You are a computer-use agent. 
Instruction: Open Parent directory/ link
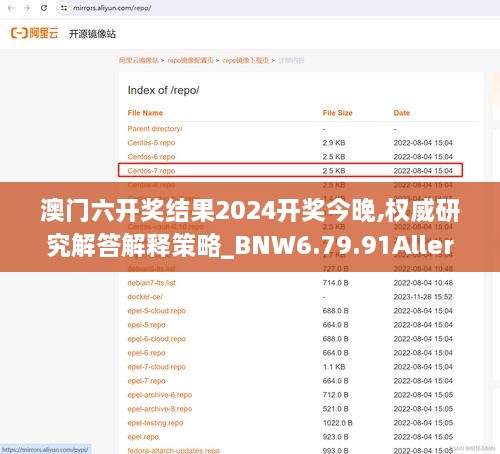[x=155, y=129]
